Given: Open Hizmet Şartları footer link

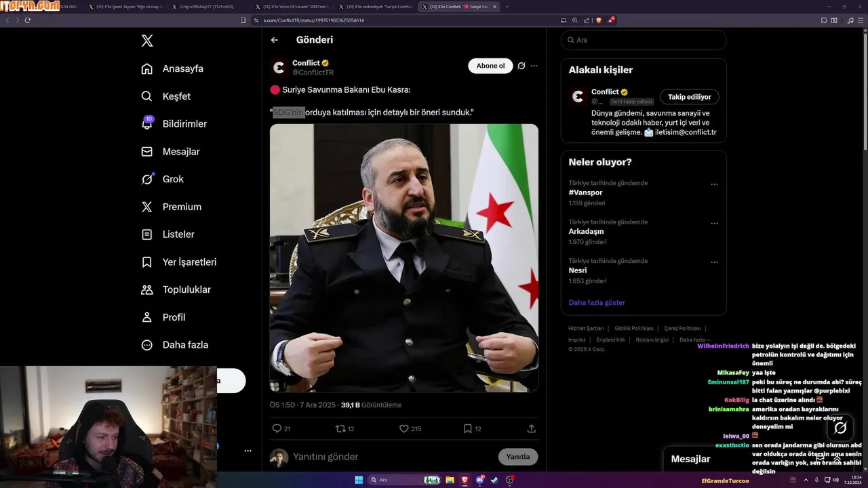Looking at the screenshot, I should point(586,329).
